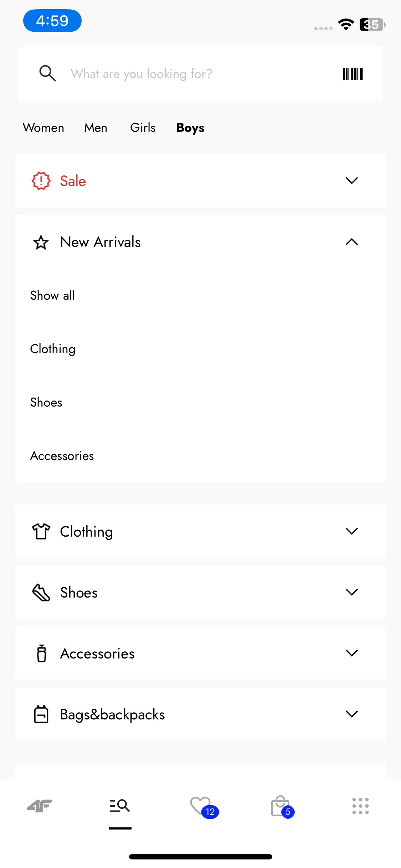Expand the Accessories category chevron
The image size is (401, 868).
351,653
